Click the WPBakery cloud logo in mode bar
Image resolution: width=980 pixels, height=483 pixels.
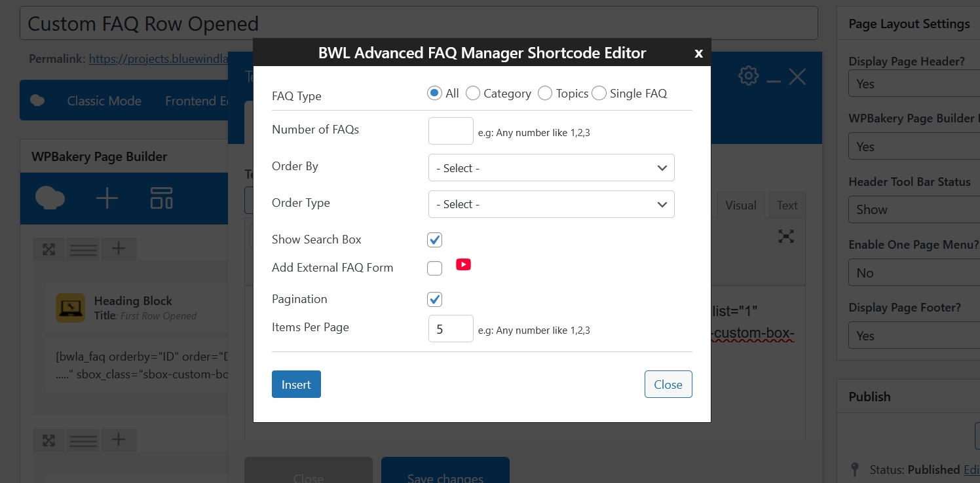point(38,101)
